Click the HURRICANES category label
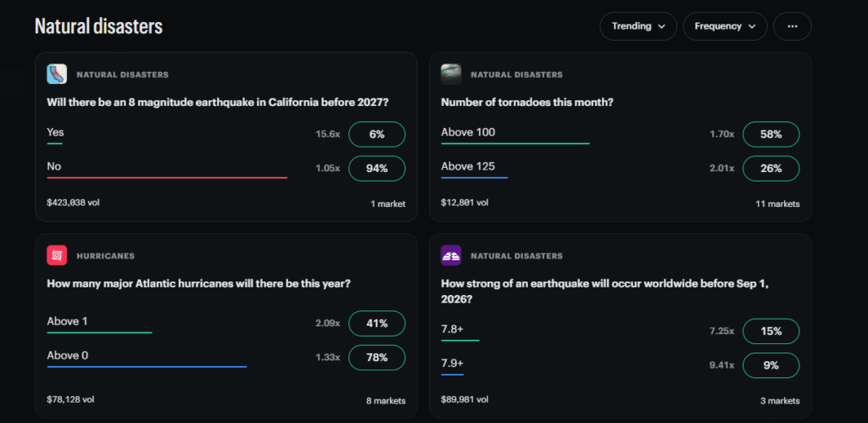The height and width of the screenshot is (423, 868). pyautogui.click(x=105, y=256)
